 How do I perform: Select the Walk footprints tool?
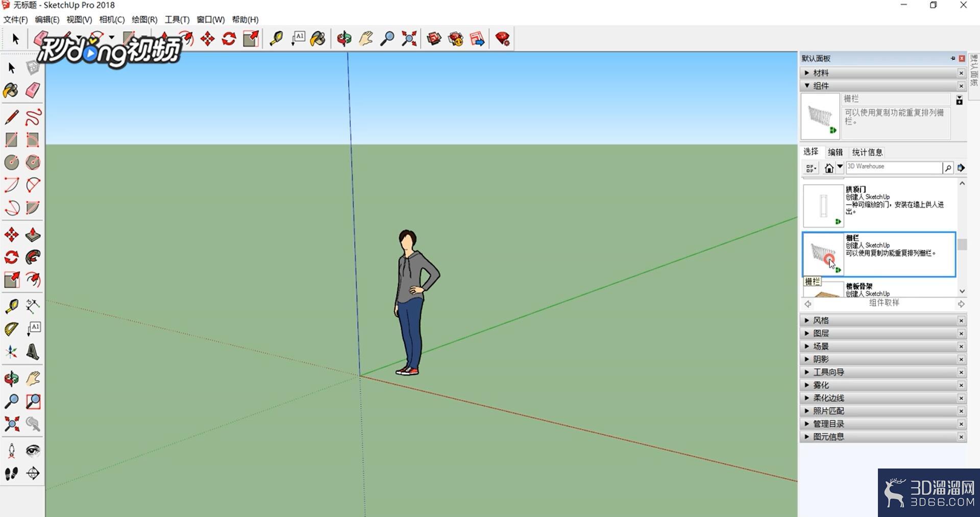[11, 473]
